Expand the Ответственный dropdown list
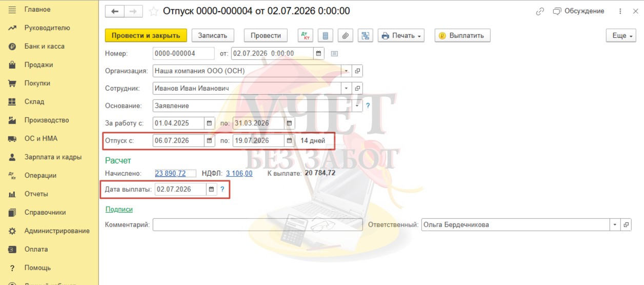The height and width of the screenshot is (285, 644). pyautogui.click(x=615, y=225)
